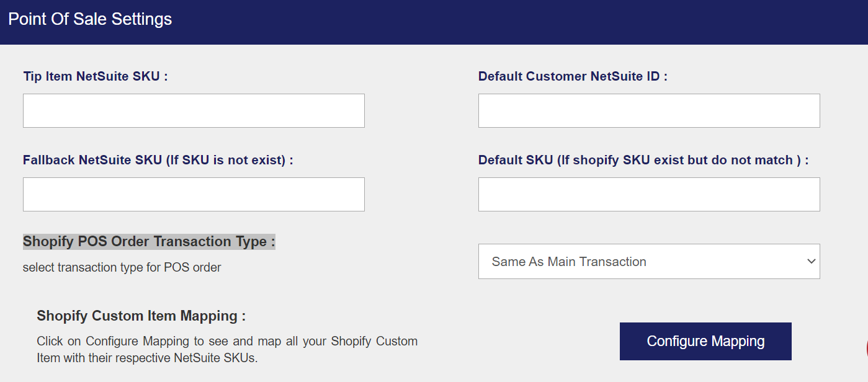This screenshot has height=382, width=868.
Task: Open the dropdown chevron arrow for transaction type
Action: click(x=811, y=262)
